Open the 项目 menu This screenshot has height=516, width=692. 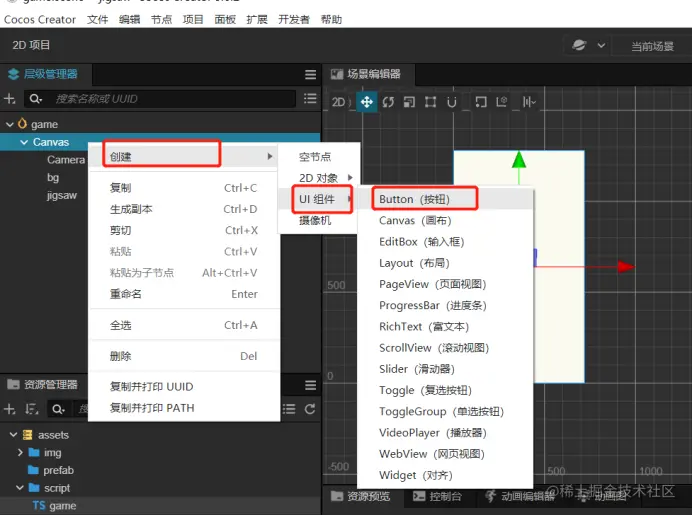pyautogui.click(x=193, y=19)
